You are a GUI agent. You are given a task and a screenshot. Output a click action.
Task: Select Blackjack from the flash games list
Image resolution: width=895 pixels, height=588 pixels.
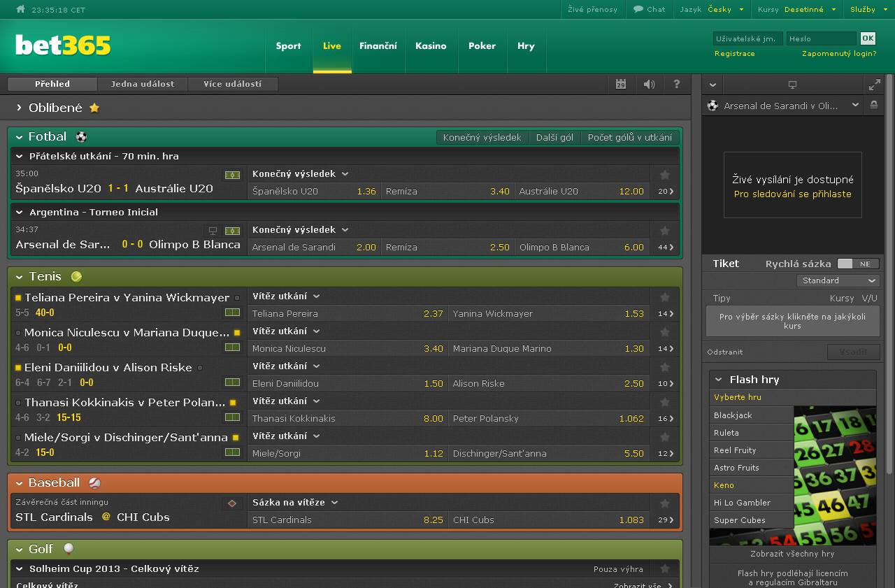click(752, 415)
